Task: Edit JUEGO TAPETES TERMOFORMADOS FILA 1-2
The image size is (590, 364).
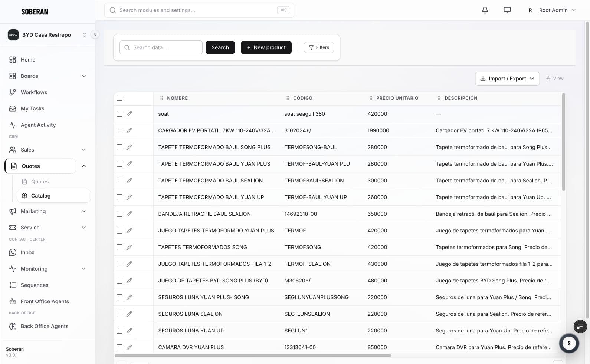Action: pos(129,264)
